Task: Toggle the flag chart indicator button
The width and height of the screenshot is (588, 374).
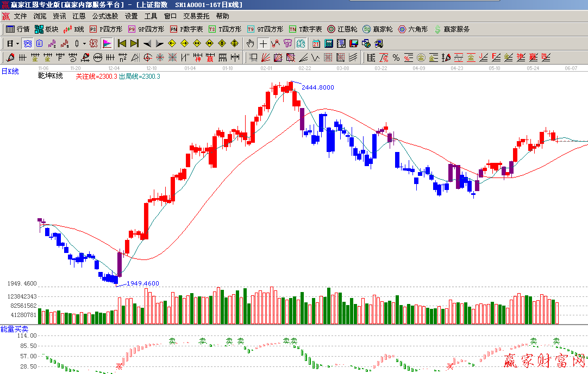Action: 107,43
